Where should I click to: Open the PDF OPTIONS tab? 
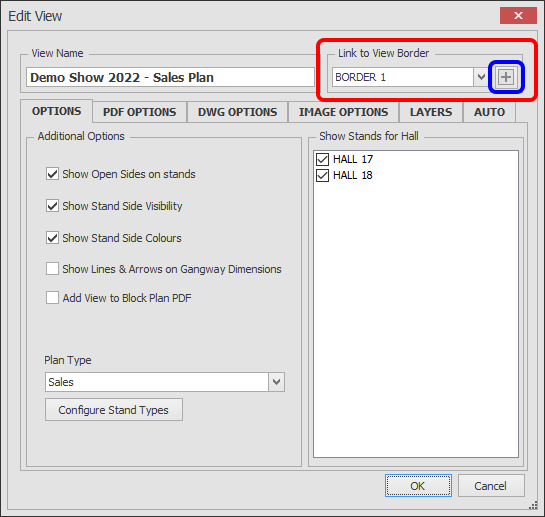click(x=139, y=112)
